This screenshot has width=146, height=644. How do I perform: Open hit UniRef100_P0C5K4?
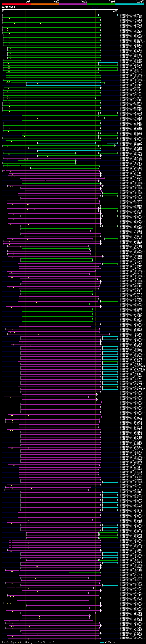(131, 118)
